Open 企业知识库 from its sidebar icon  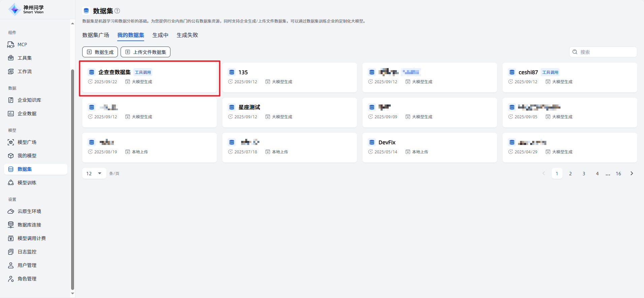11,100
